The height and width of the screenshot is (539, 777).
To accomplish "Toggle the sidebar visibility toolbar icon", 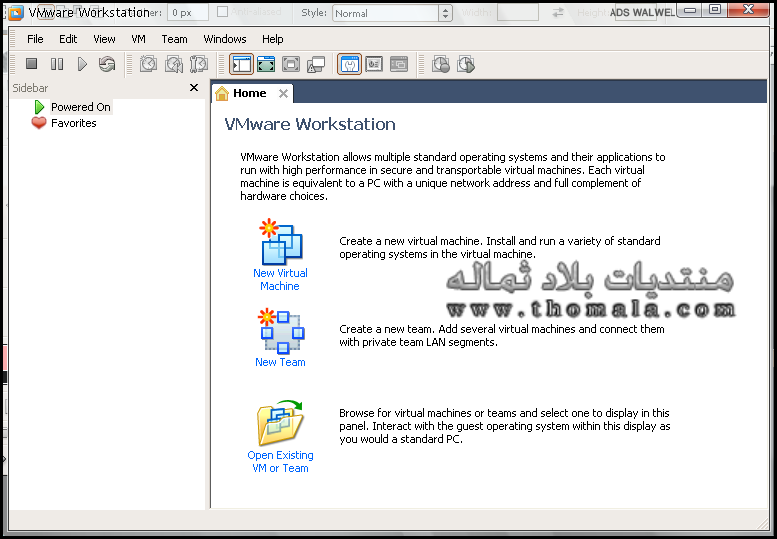I will 241,64.
